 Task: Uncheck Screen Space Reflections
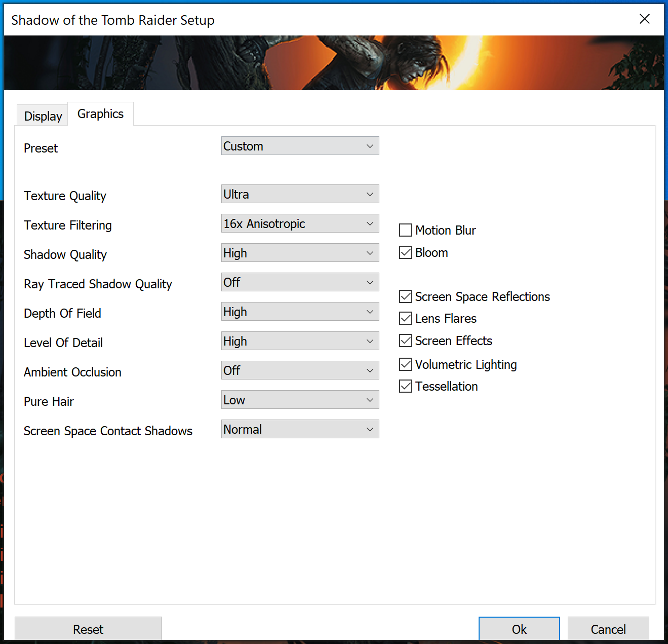(x=406, y=296)
